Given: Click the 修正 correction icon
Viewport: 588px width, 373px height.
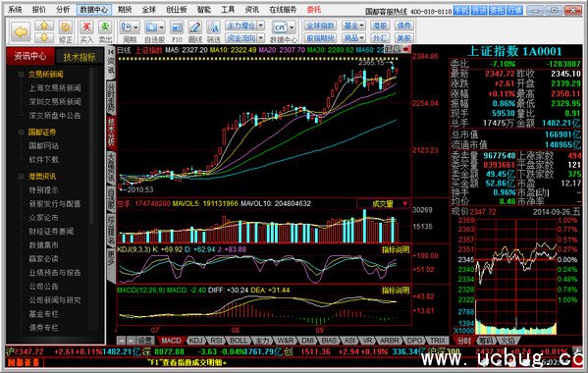Looking at the screenshot, I should click(x=65, y=27).
